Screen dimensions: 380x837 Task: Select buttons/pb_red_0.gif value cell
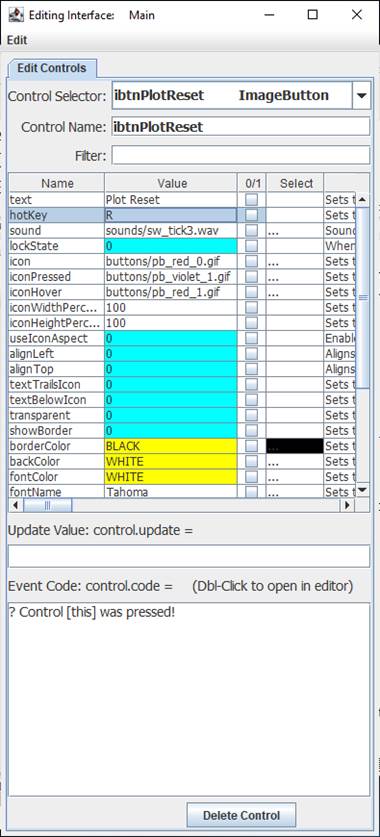(x=171, y=262)
